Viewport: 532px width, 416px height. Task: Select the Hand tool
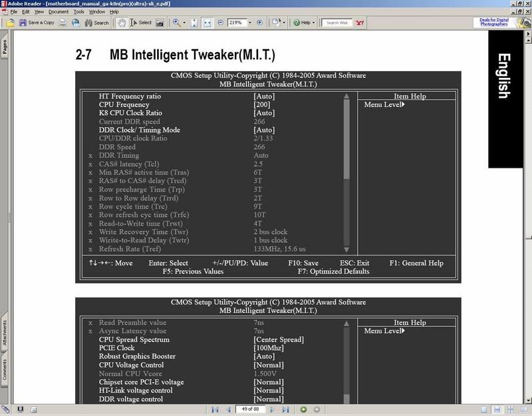click(x=122, y=23)
